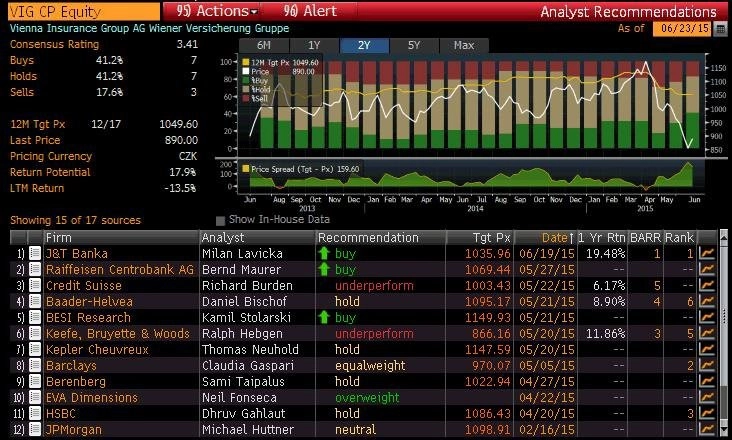Open the 95) Actions dropdown
This screenshot has width=732, height=440.
coord(217,11)
